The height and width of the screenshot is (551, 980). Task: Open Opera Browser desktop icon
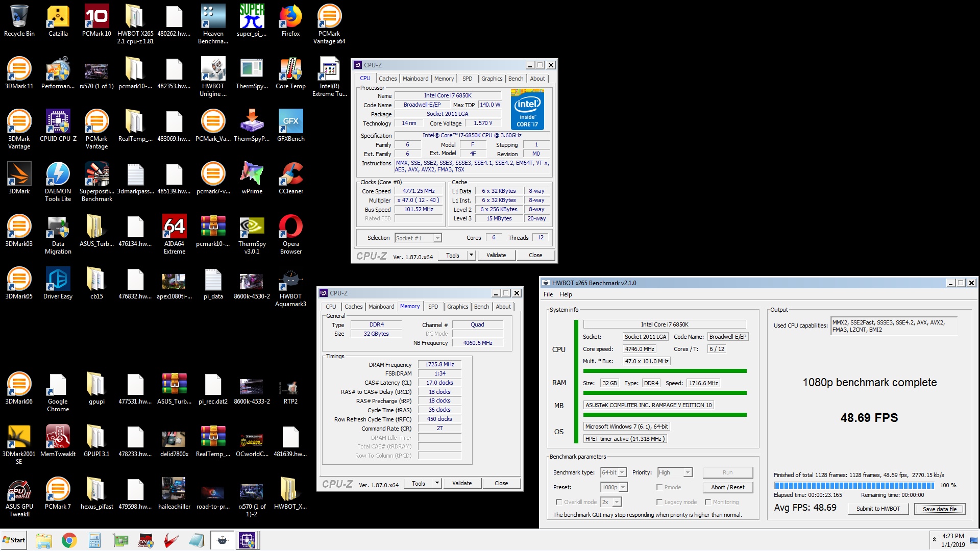(x=290, y=234)
